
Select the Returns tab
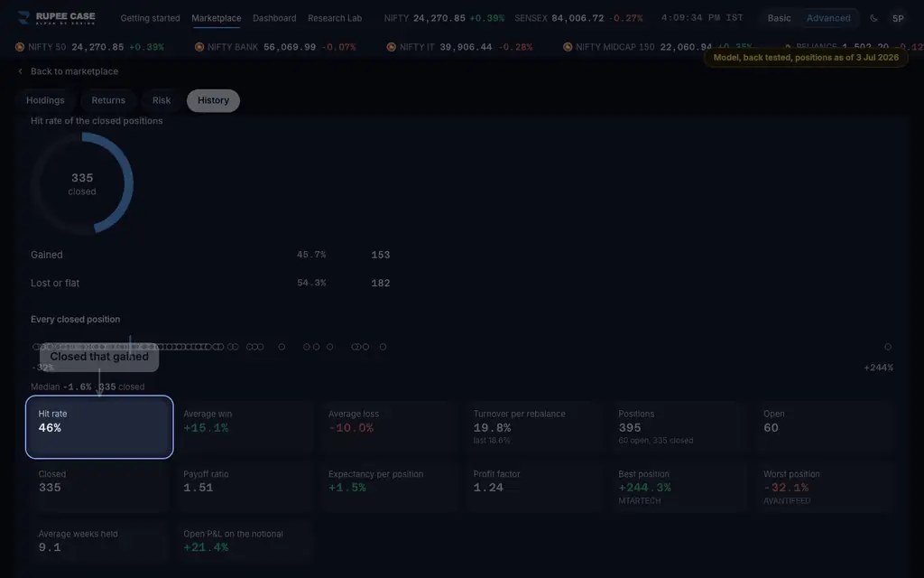point(108,100)
